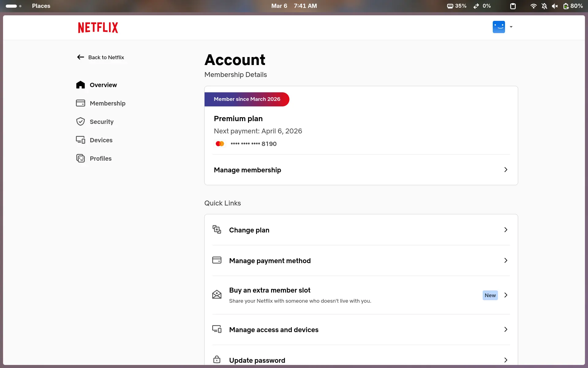Click the Premium plan heading
This screenshot has height=368, width=588.
tap(238, 119)
